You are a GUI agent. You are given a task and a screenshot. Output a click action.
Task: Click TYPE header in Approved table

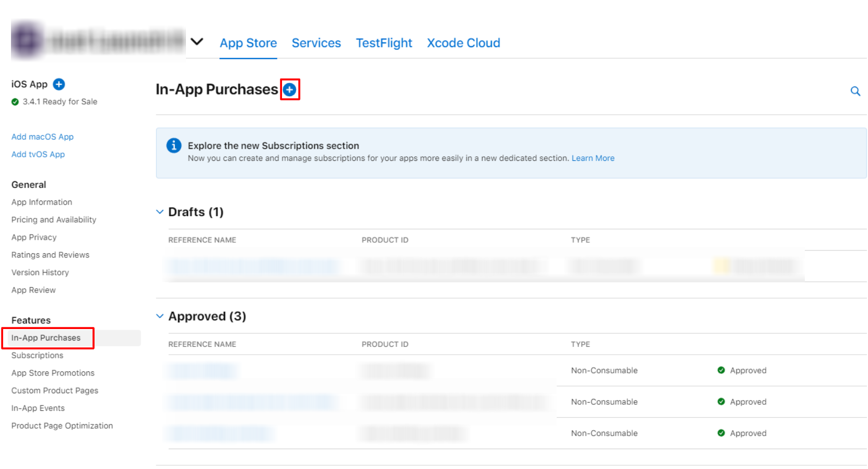[x=580, y=345]
